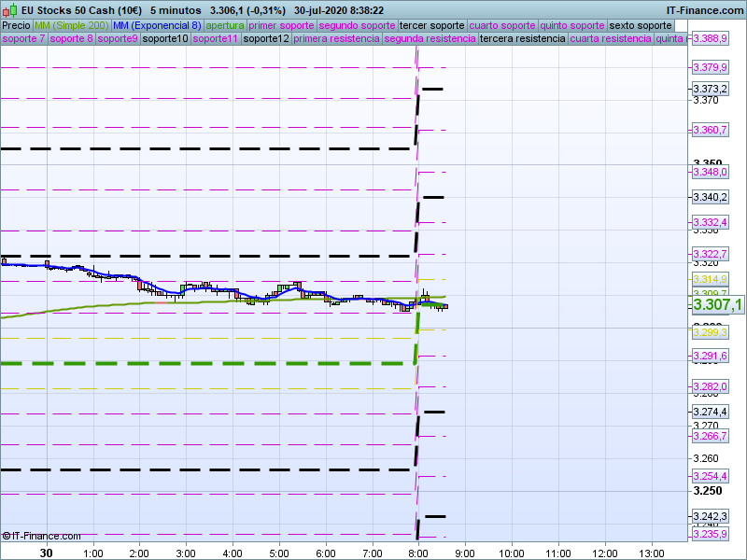Click the 8:00 marker on time axis
Image resolution: width=747 pixels, height=560 pixels.
418,553
